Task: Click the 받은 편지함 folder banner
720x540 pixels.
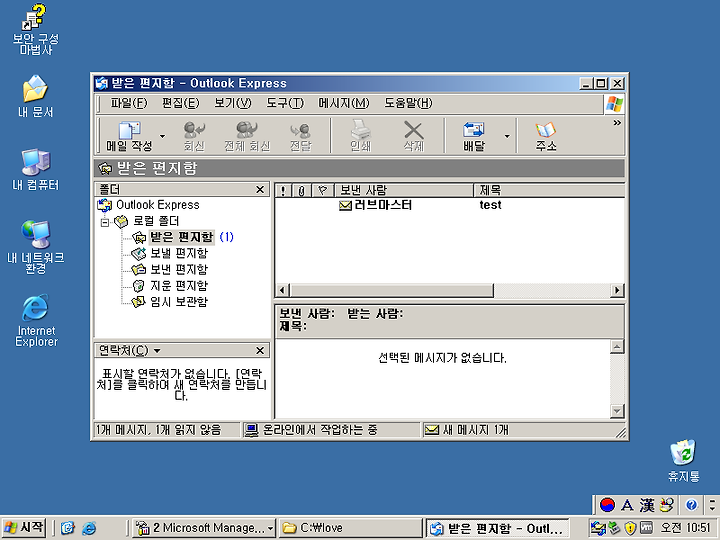Action: [x=360, y=169]
